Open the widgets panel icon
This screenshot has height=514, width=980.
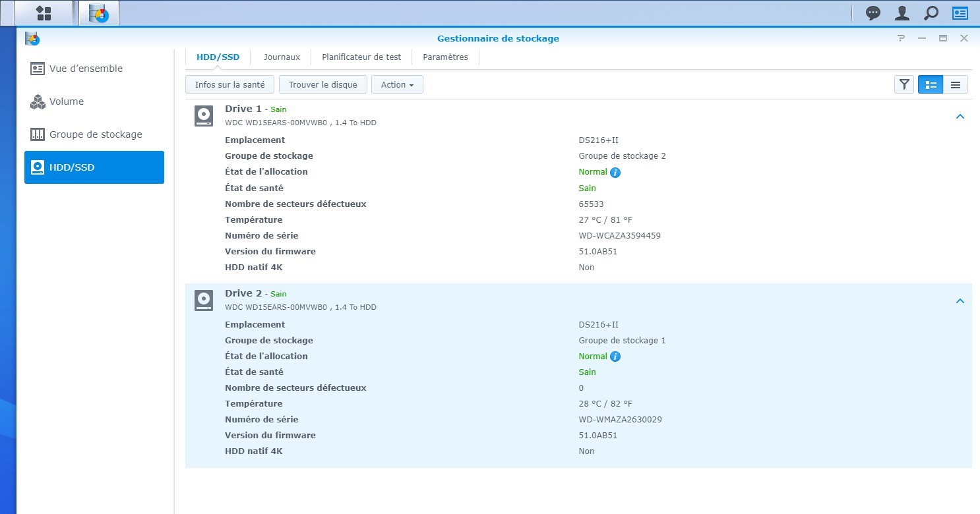click(x=960, y=13)
